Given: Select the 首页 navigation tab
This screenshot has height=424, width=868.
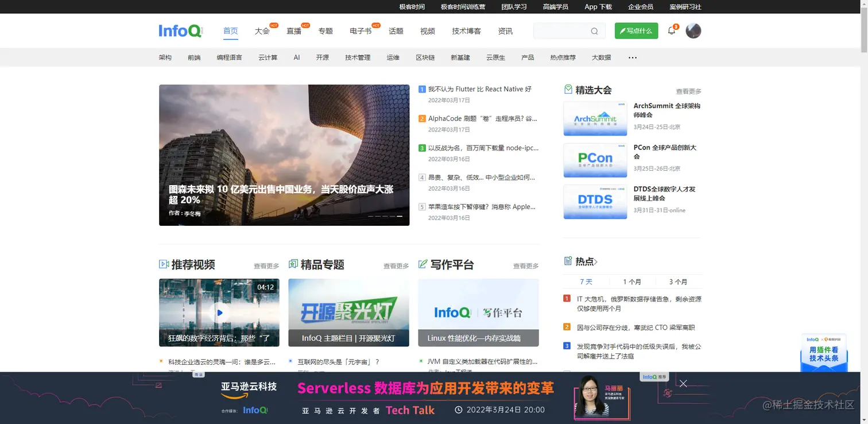Looking at the screenshot, I should click(x=231, y=31).
